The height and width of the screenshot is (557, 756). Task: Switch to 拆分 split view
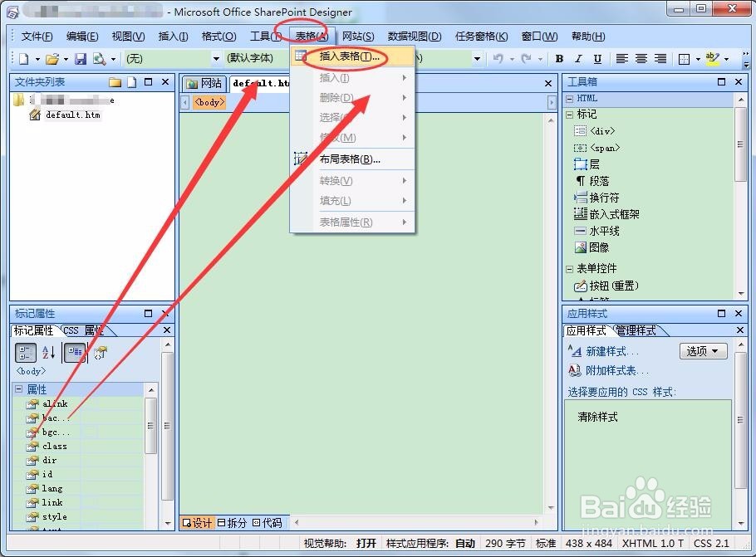click(x=232, y=523)
